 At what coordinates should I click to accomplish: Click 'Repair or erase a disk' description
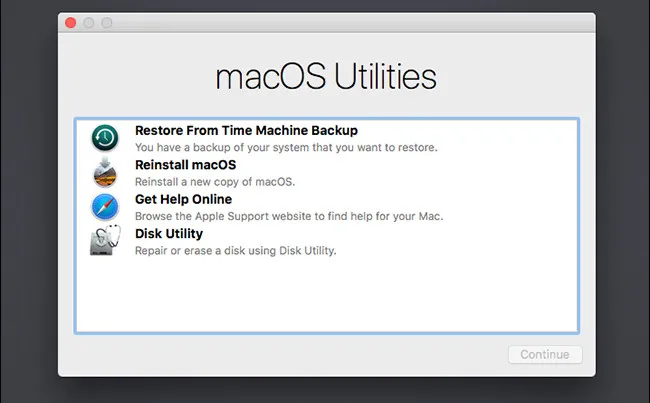coord(235,251)
